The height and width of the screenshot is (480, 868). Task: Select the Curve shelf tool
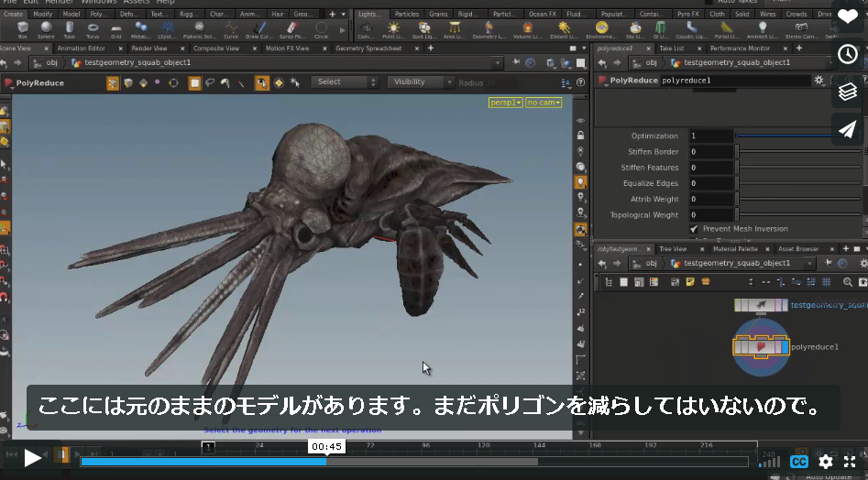(x=231, y=30)
